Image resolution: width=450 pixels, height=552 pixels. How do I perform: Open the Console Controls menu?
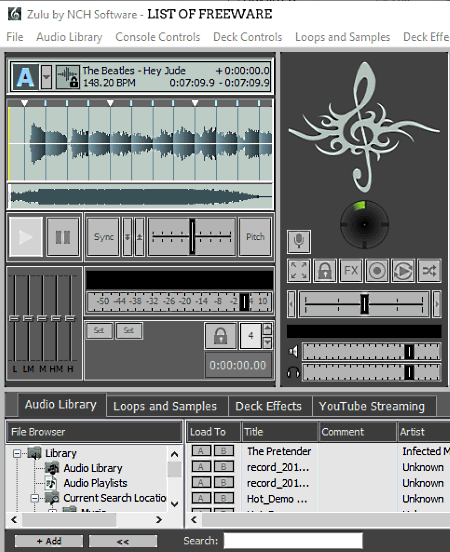pyautogui.click(x=158, y=37)
